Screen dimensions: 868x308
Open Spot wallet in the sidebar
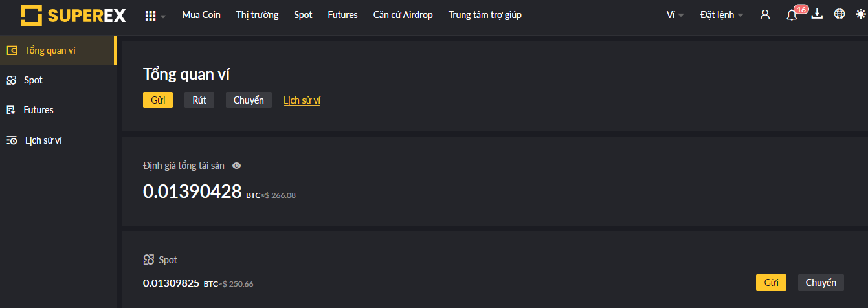click(33, 80)
